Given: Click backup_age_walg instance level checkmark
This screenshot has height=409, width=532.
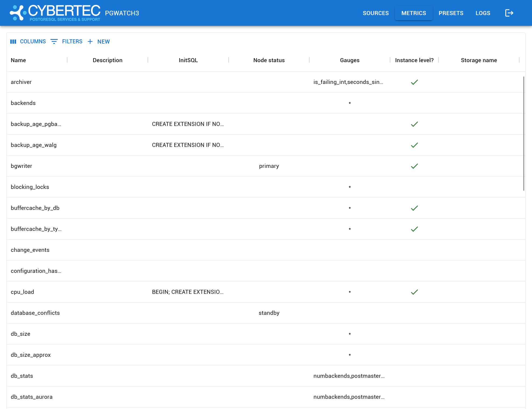Looking at the screenshot, I should (x=414, y=145).
